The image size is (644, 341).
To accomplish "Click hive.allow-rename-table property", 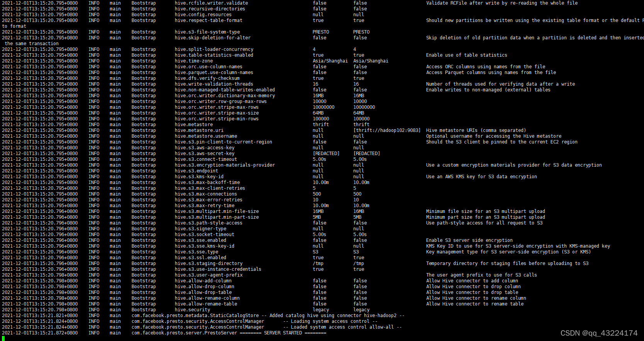I will pyautogui.click(x=206, y=304).
